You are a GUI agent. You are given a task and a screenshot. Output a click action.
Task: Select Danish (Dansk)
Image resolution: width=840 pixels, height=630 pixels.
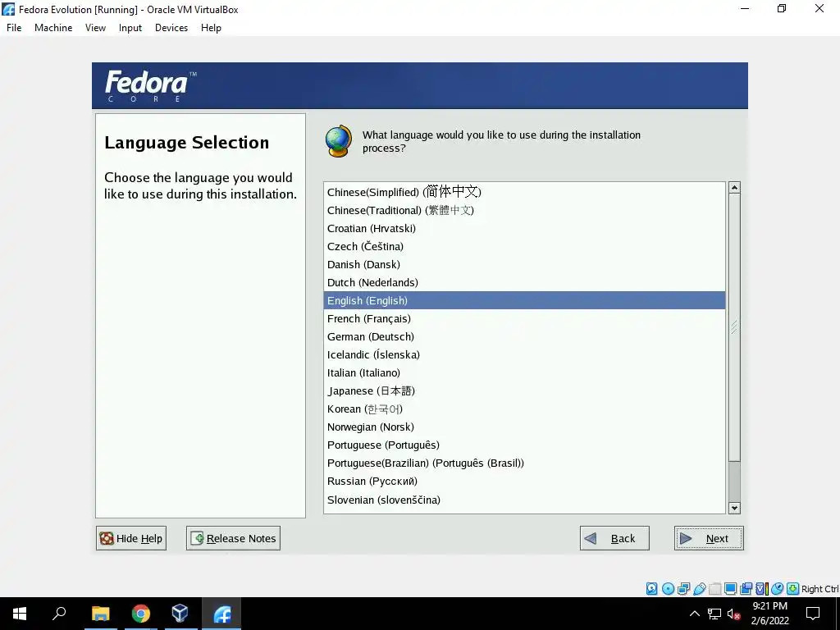click(524, 265)
